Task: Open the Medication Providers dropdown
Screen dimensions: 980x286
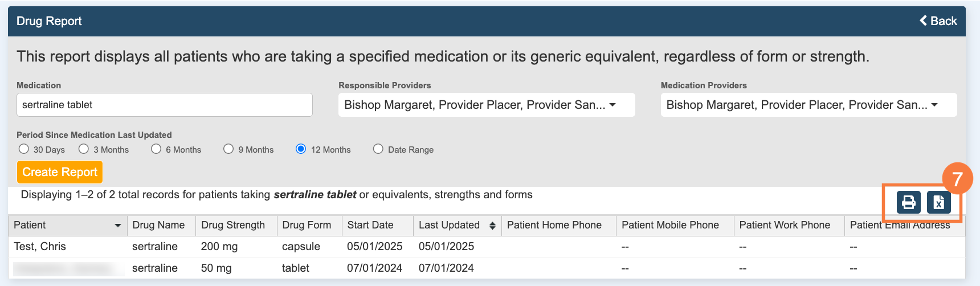Action: (808, 105)
